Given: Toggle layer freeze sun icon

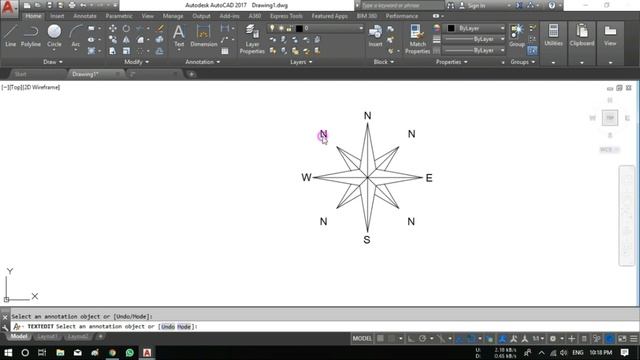Looking at the screenshot, I should tap(281, 28).
